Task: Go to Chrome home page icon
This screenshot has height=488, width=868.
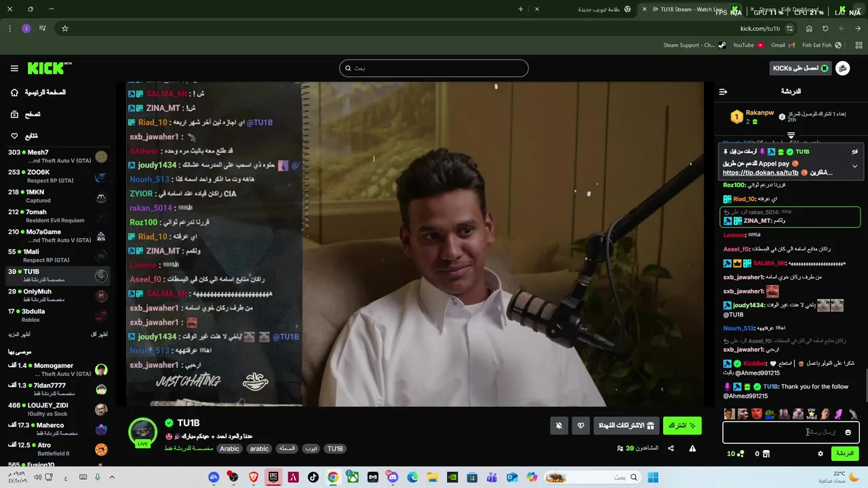Action: [x=809, y=28]
